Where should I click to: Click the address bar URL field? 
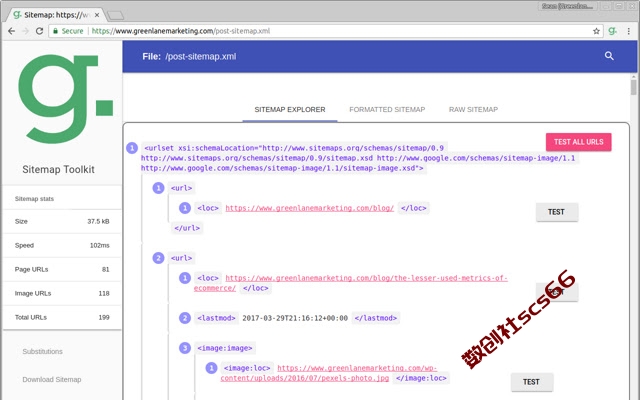(327, 31)
